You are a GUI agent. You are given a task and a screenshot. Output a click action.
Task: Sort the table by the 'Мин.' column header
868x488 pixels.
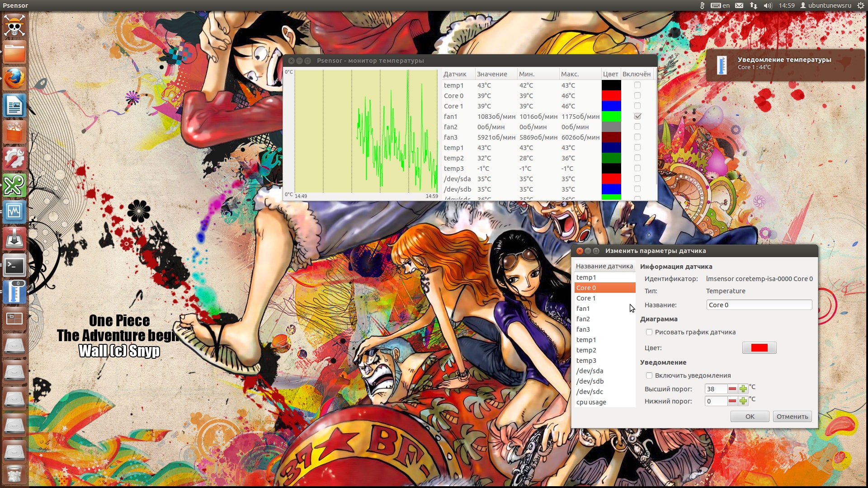[538, 74]
